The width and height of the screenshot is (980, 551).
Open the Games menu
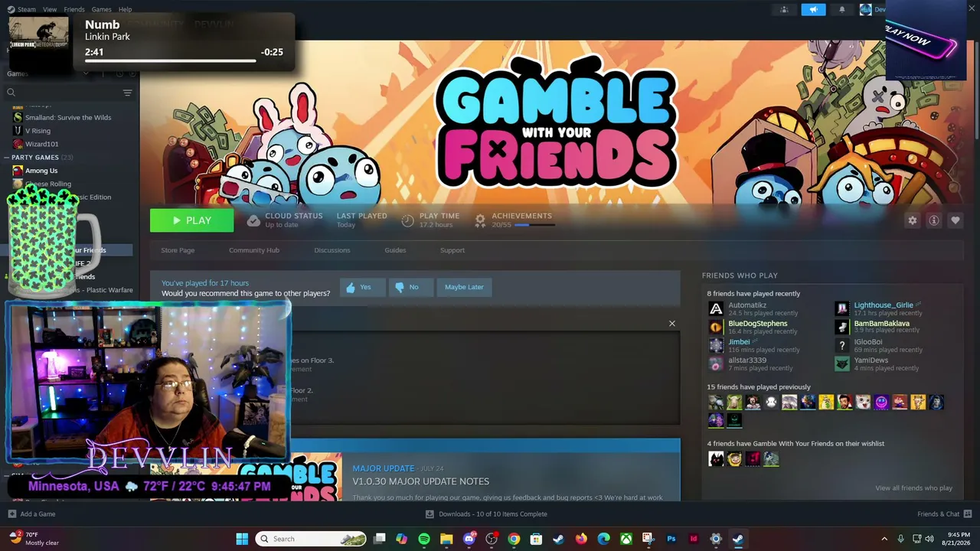point(101,9)
